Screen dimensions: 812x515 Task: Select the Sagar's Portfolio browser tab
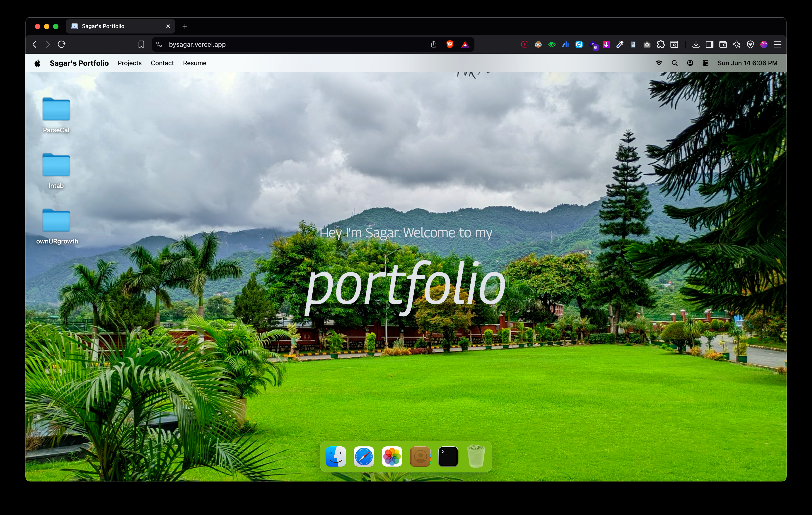[x=120, y=26]
